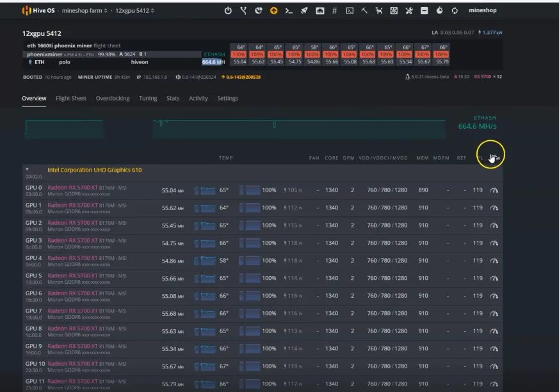
Task: Click the 12xgpu 5412 worker title
Action: [x=42, y=33]
